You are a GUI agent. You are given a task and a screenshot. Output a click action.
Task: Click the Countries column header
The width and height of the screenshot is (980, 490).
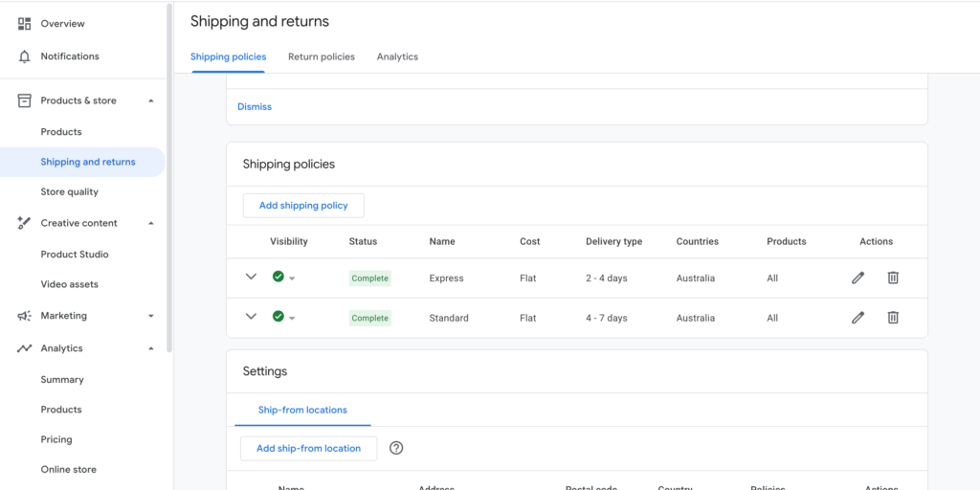click(698, 241)
